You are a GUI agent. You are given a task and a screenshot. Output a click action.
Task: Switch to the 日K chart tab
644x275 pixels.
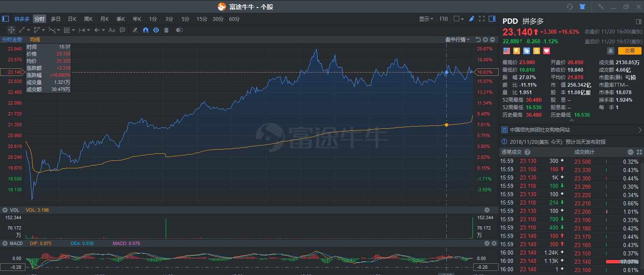[x=72, y=19]
